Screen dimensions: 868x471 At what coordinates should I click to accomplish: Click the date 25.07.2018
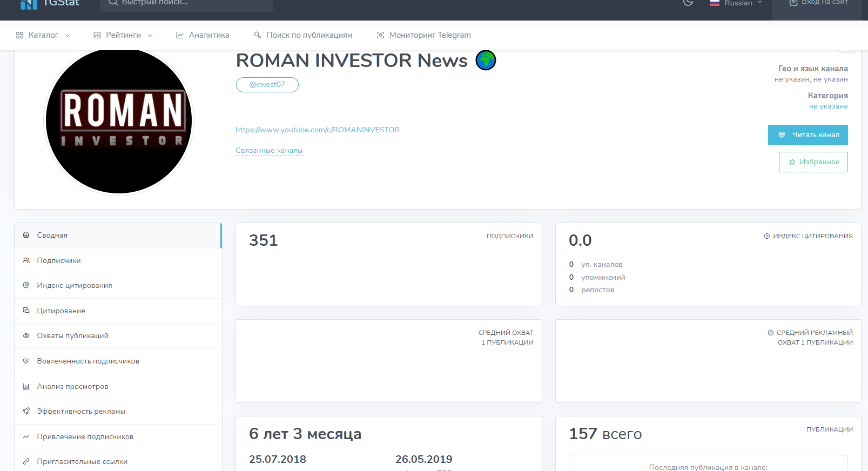(278, 459)
